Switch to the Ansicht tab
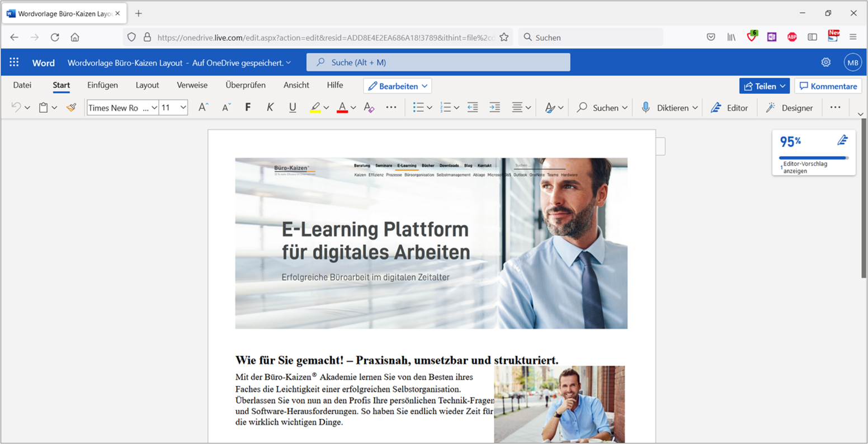Image resolution: width=868 pixels, height=444 pixels. tap(296, 85)
